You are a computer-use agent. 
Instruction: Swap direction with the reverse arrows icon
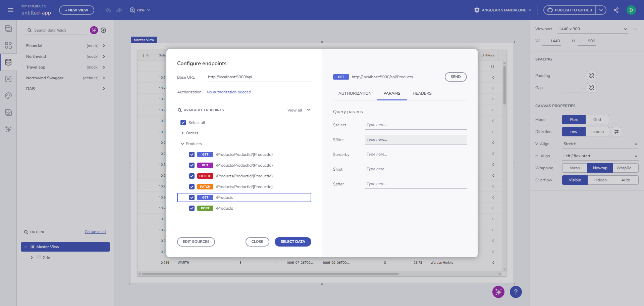[x=616, y=132]
